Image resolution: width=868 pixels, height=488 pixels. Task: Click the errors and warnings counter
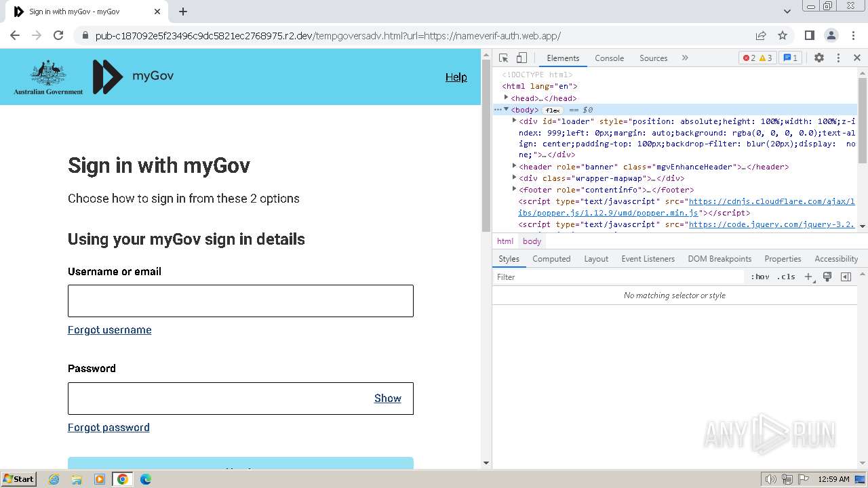[757, 58]
